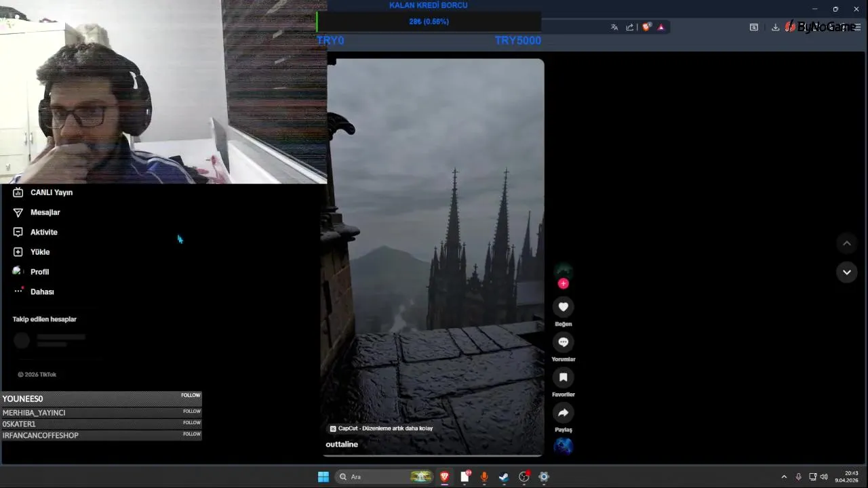Click the taskbar Ara search box

click(x=385, y=477)
